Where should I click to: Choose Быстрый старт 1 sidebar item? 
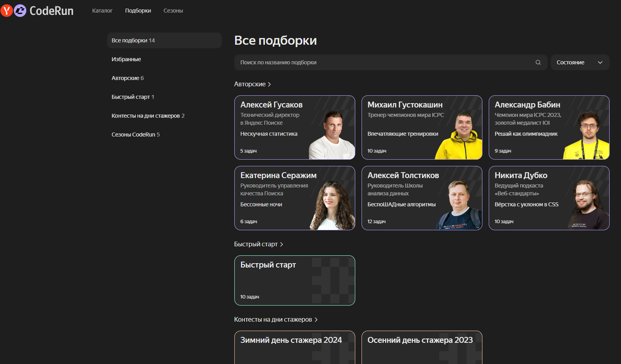coord(164,97)
